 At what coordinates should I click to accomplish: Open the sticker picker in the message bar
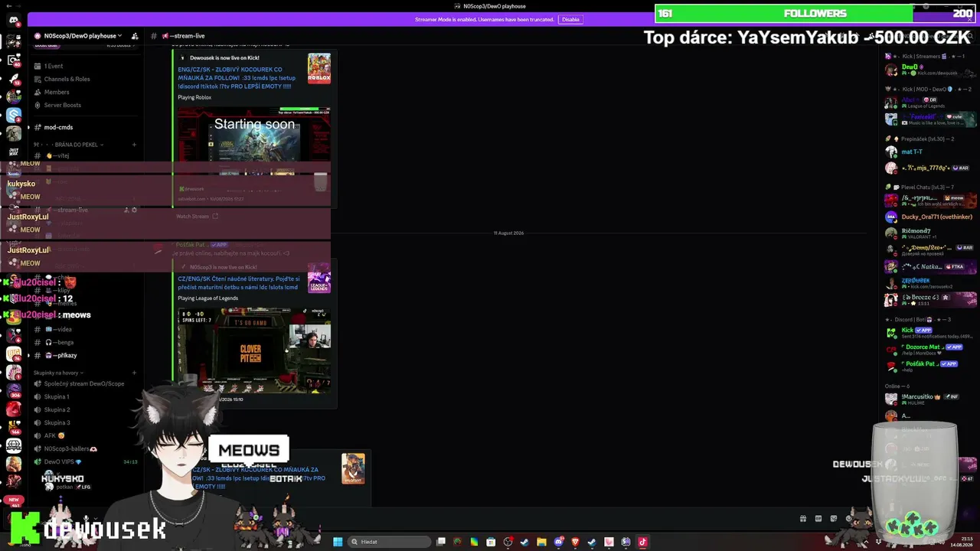click(x=834, y=518)
